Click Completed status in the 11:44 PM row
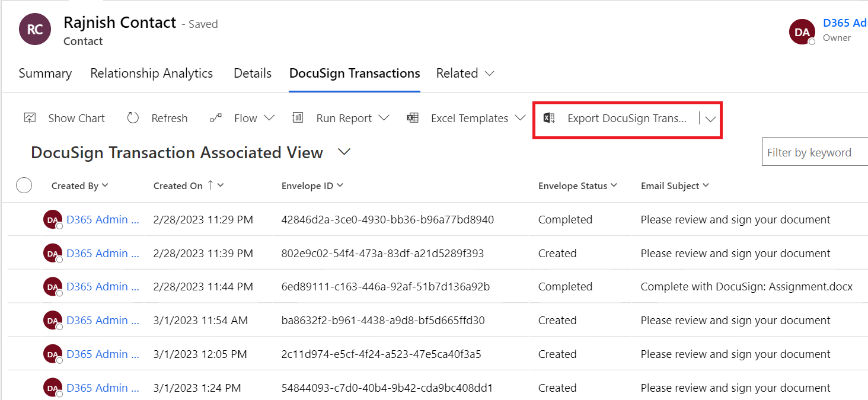This screenshot has width=868, height=400. coord(565,287)
